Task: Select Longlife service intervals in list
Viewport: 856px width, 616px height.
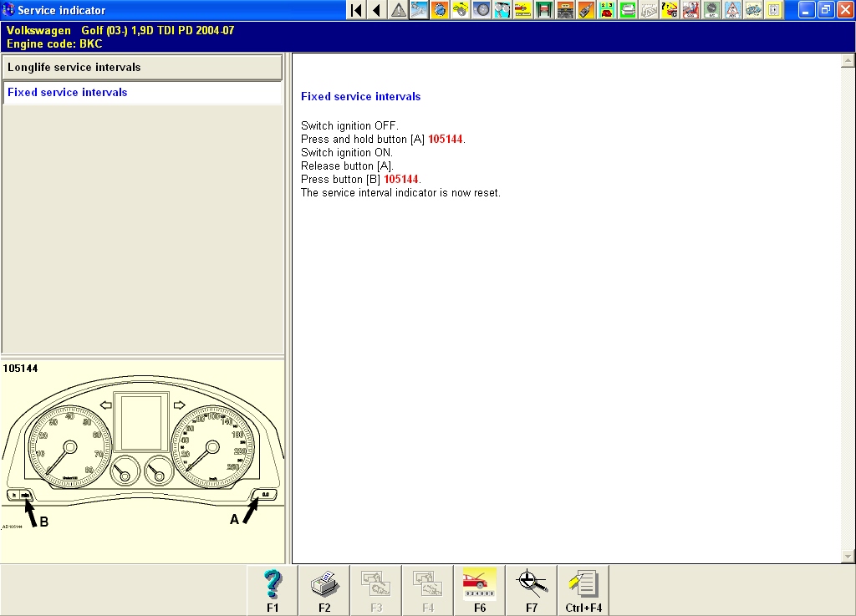Action: pos(142,68)
